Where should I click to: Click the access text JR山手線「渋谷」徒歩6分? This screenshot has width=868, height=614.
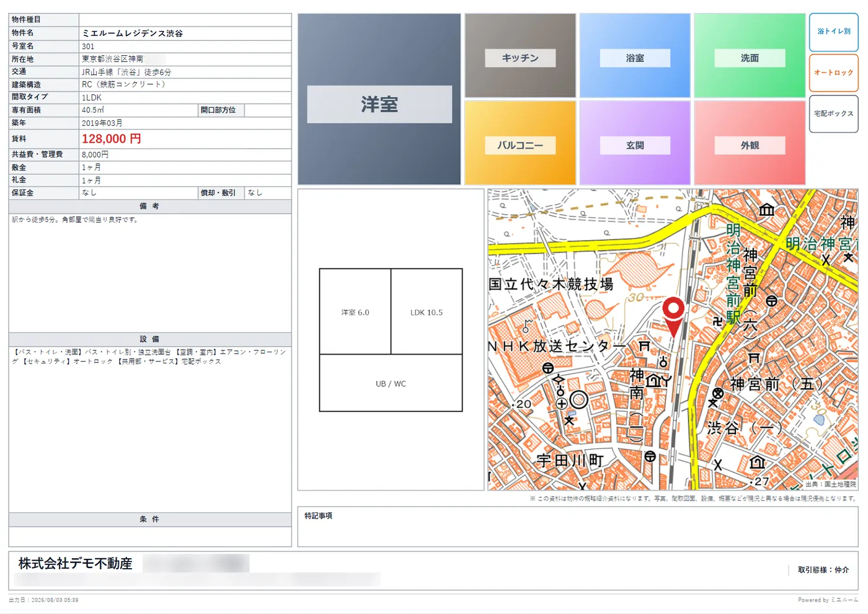tap(126, 72)
